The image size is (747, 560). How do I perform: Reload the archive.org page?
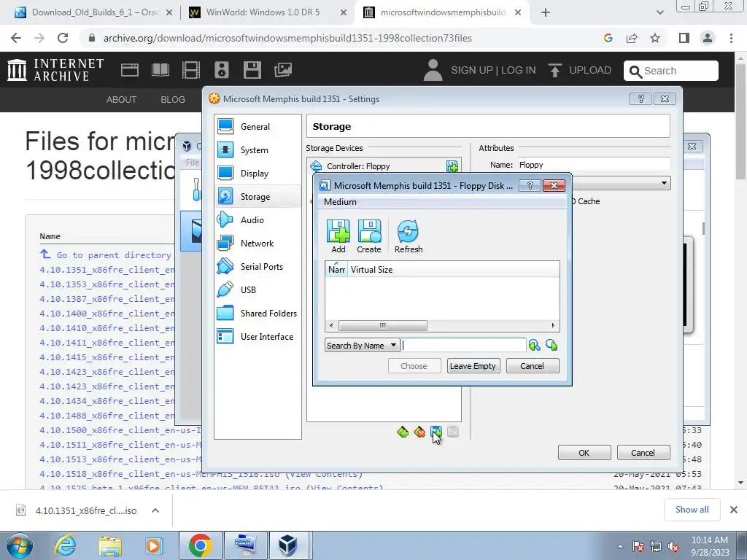click(63, 38)
